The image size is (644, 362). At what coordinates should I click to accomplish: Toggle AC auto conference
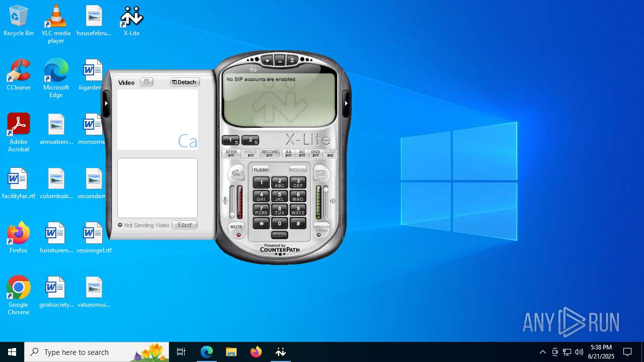tap(302, 153)
